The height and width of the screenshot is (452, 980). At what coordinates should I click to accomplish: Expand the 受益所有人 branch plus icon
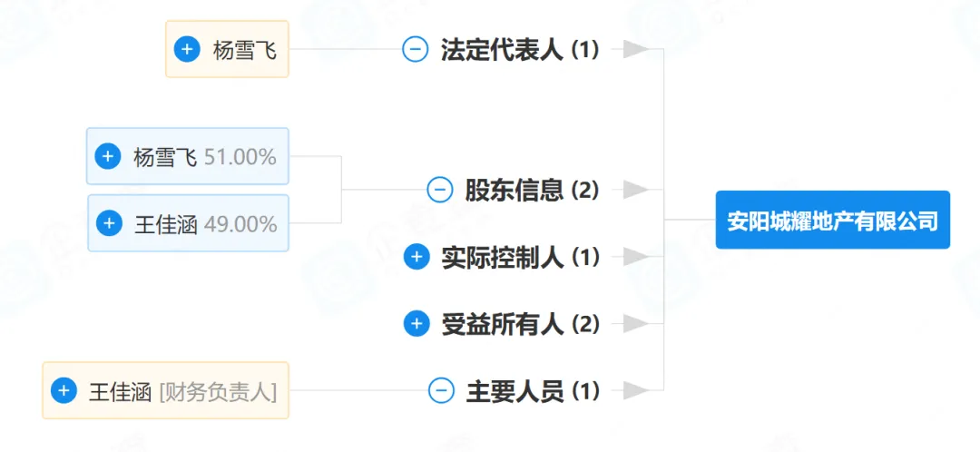(416, 323)
